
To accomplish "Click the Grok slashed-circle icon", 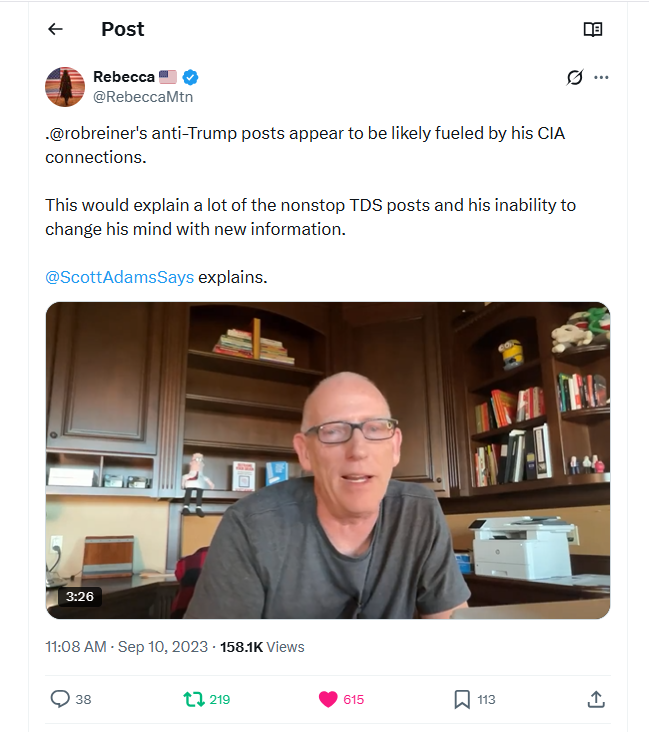I will pyautogui.click(x=574, y=77).
